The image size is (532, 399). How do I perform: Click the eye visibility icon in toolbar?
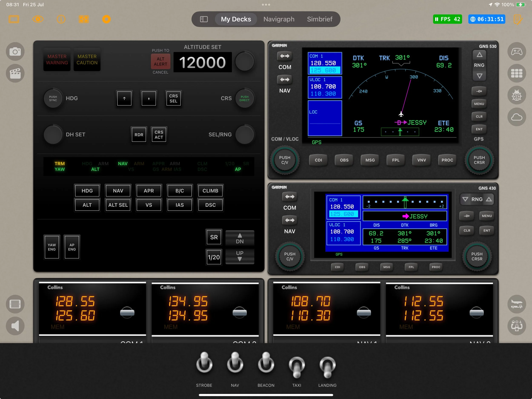[38, 19]
